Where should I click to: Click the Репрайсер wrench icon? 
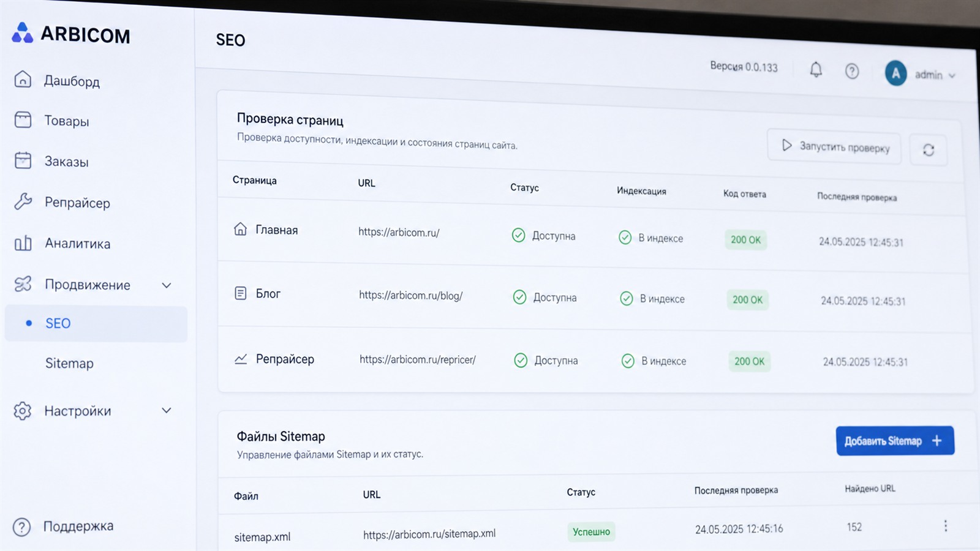(23, 201)
